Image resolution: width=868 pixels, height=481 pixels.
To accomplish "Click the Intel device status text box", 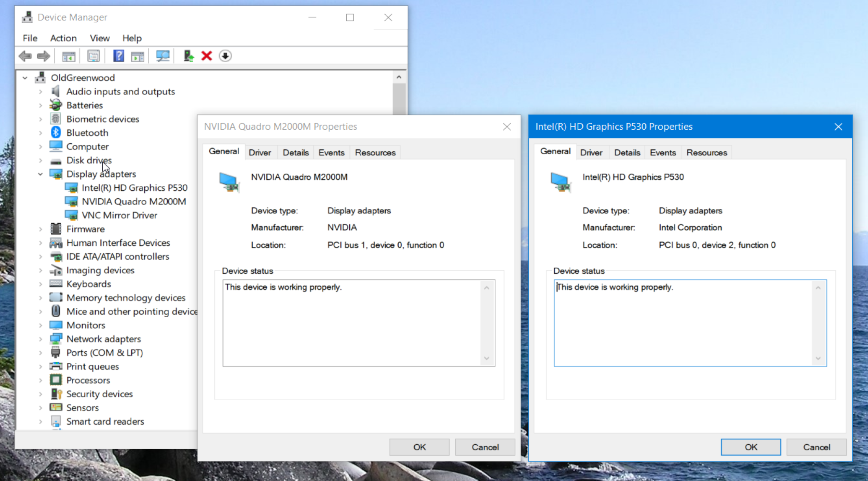I will pos(690,323).
